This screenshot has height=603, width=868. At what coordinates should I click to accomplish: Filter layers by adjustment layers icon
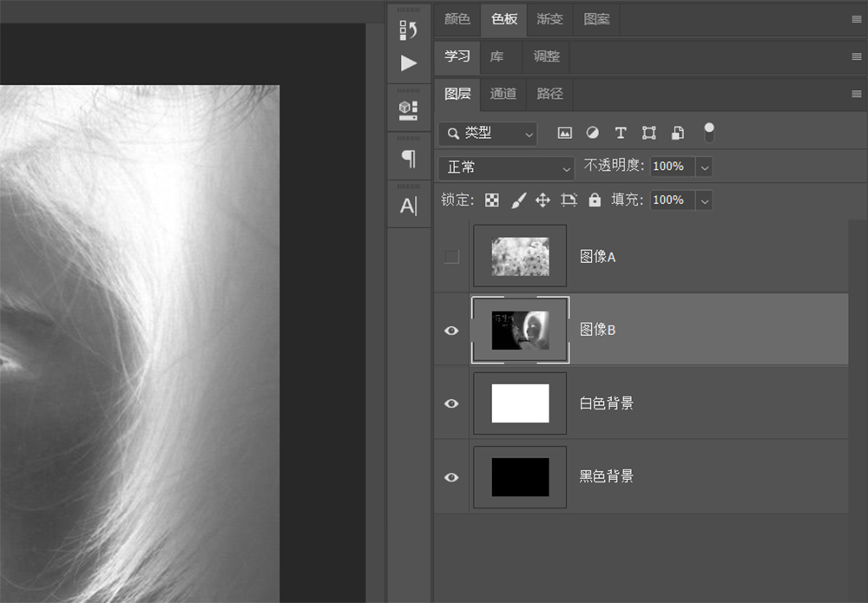point(592,133)
